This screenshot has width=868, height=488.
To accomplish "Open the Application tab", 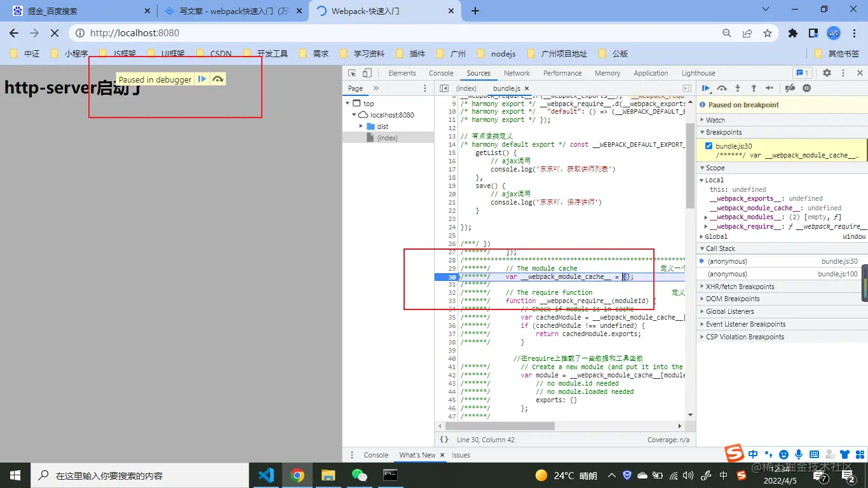I will pyautogui.click(x=651, y=73).
